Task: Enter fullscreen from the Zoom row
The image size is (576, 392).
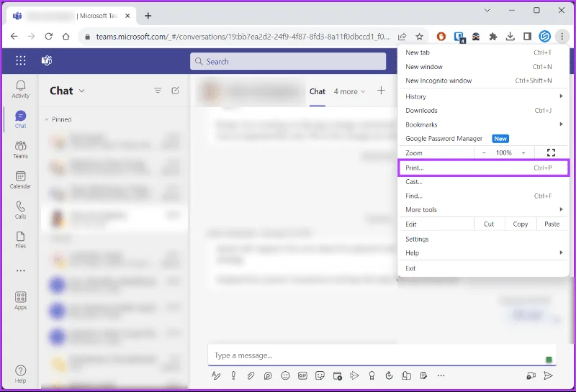Action: click(551, 152)
